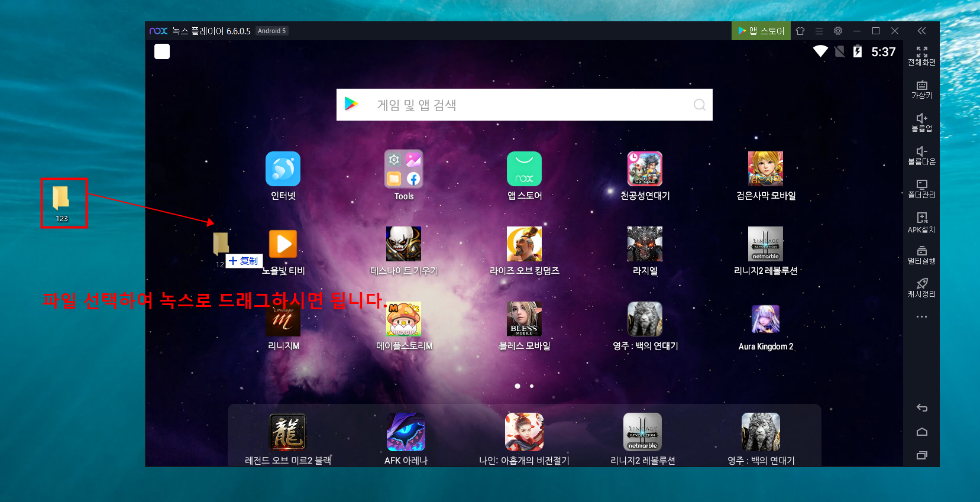The height and width of the screenshot is (502, 980).
Task: Open the 가상키 keyboard mapping tool
Action: [921, 89]
